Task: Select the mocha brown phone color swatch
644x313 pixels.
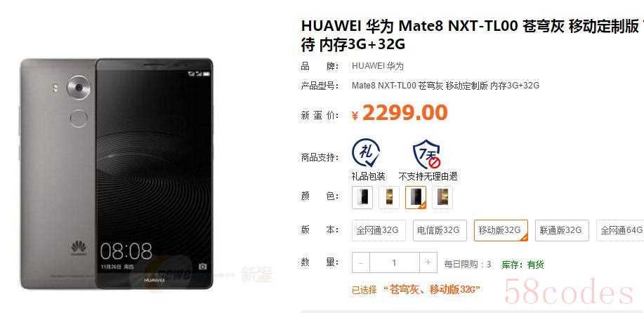Action: pos(442,197)
